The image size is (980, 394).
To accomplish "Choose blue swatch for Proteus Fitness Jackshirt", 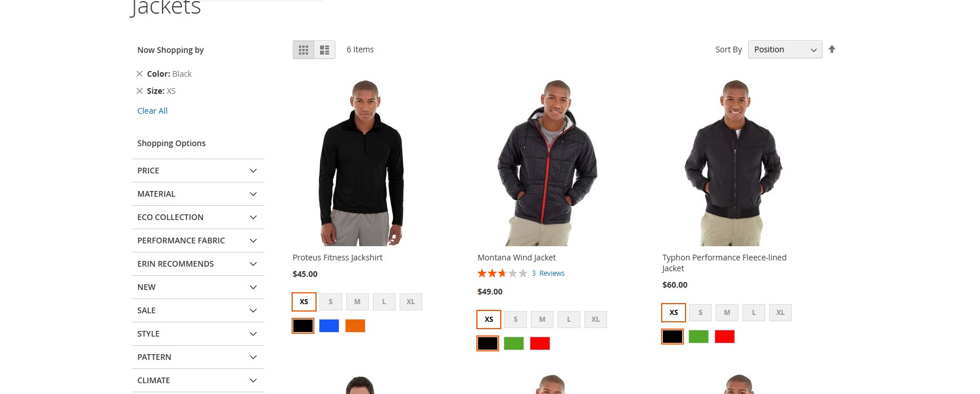I will [329, 326].
